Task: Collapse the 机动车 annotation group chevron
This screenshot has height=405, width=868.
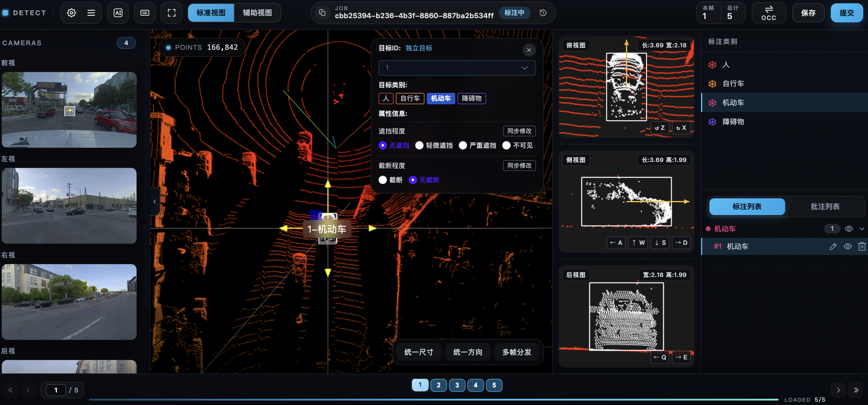Action: (862, 229)
